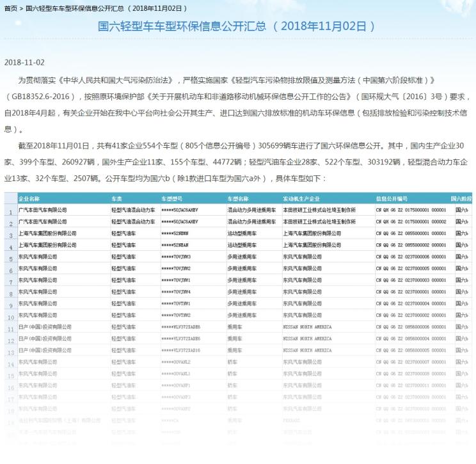Click code CN QQ G6 Z2 0237000003 000001

(x=411, y=280)
